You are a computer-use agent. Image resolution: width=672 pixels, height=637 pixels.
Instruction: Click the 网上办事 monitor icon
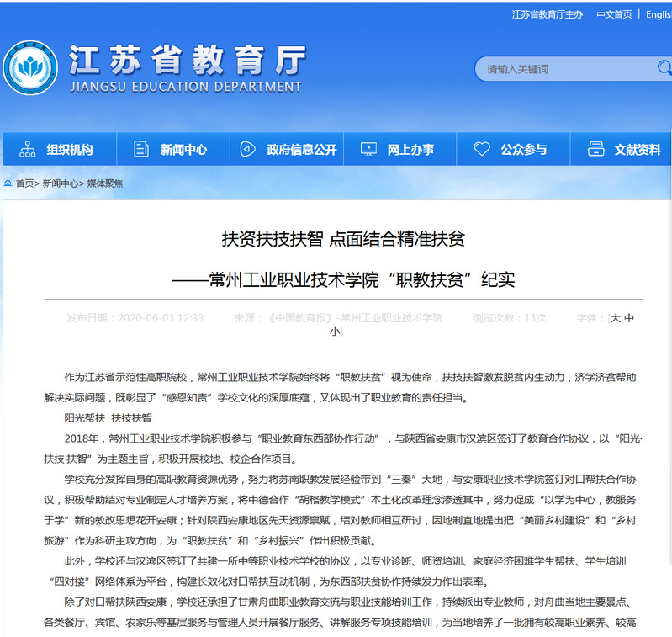[x=368, y=150]
